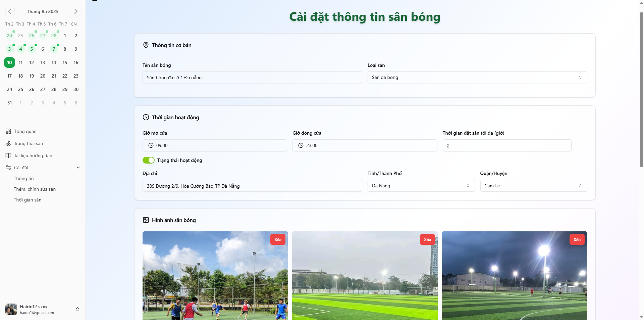
Task: Go to next month in calendar
Action: pos(75,11)
